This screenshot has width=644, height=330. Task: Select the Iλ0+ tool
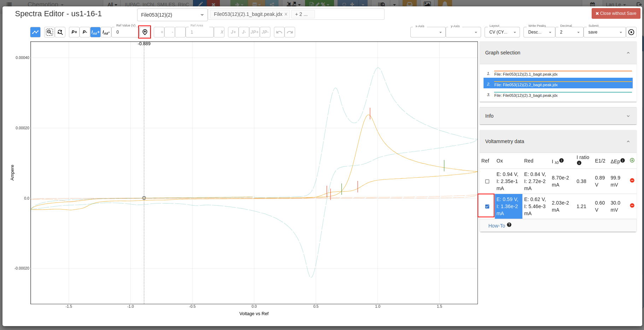[95, 32]
